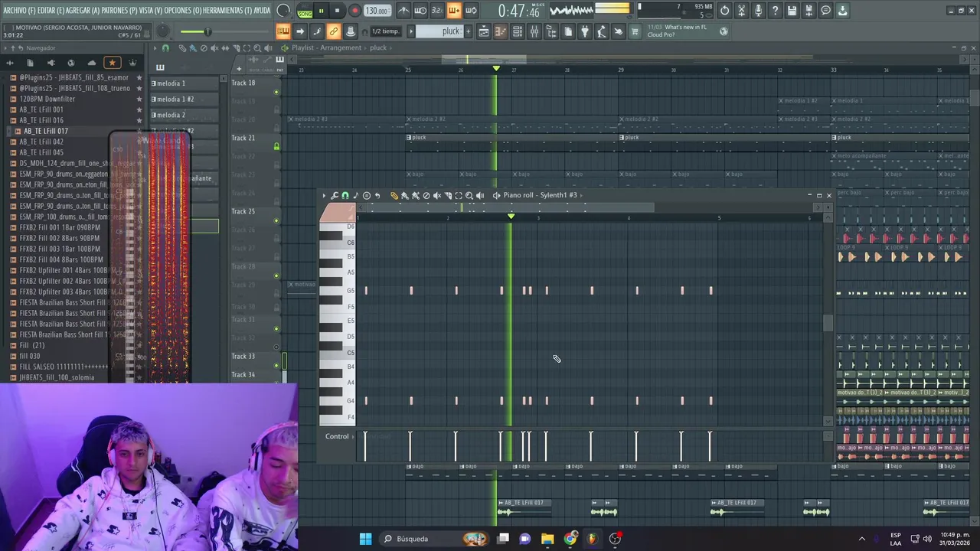Open the playlist view icon
This screenshot has height=551, width=980.
pos(484,31)
